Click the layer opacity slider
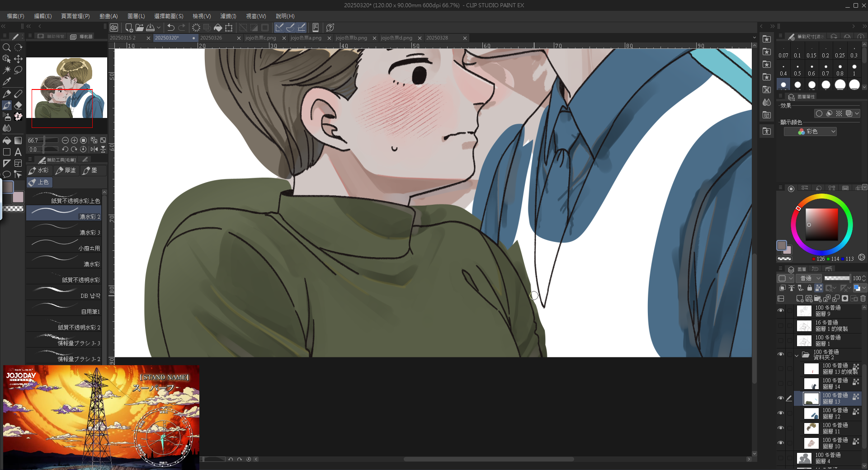Image resolution: width=868 pixels, height=470 pixels. click(837, 278)
